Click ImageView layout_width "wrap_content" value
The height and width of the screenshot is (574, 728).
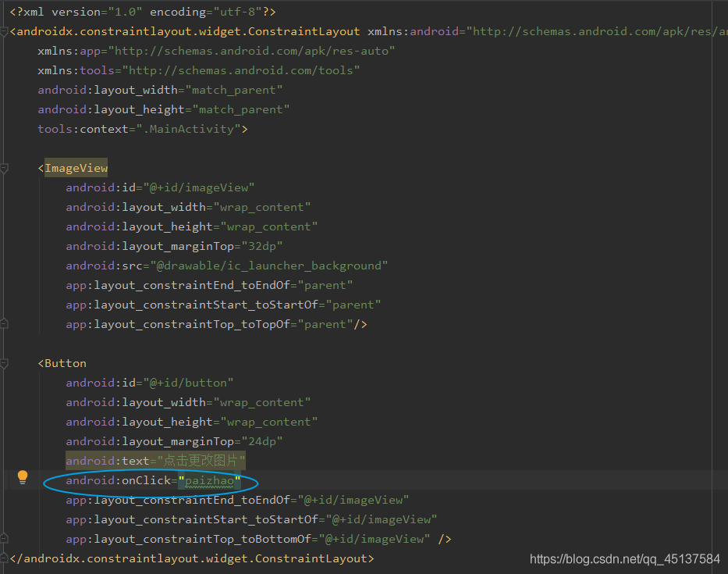[x=262, y=207]
